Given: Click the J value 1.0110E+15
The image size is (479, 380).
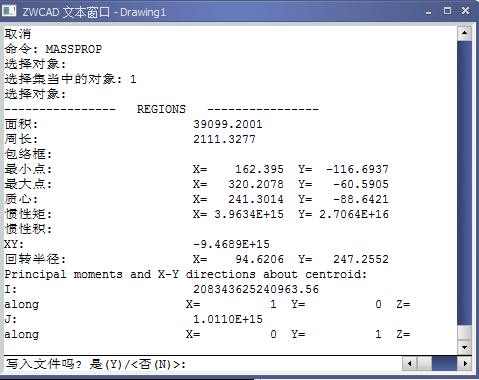Looking at the screenshot, I should point(228,319).
